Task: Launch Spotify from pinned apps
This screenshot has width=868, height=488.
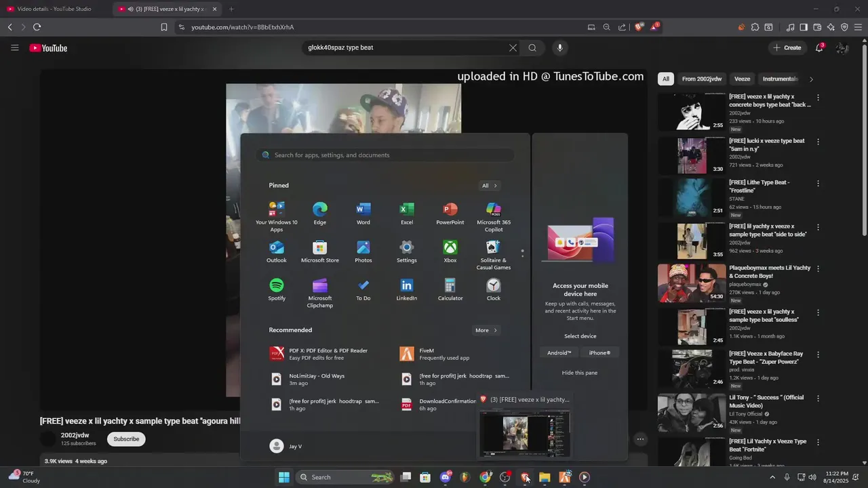Action: tap(277, 289)
